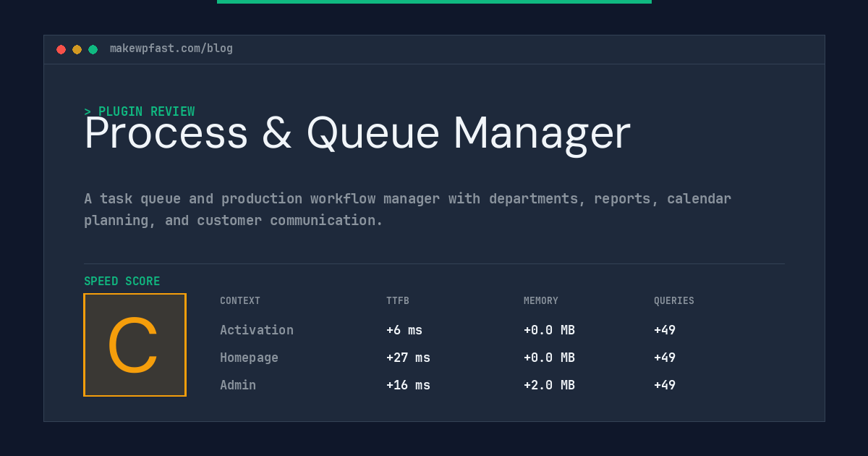Click the yellow window dot

point(77,49)
